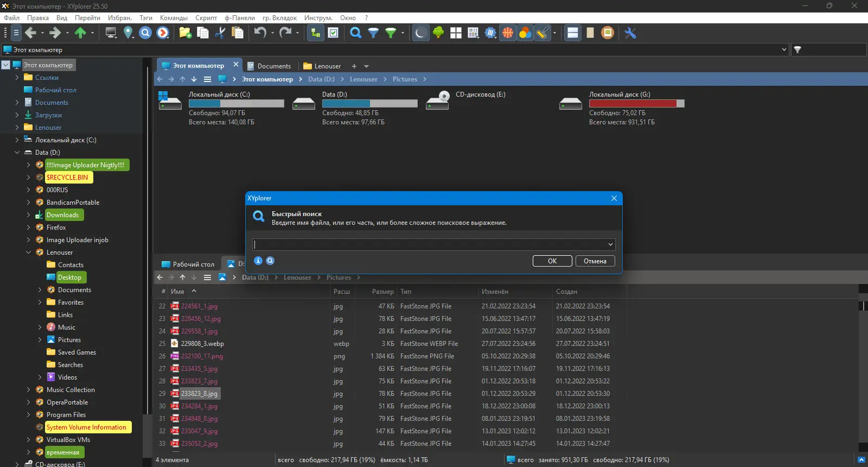Viewport: 868px width, 467px height.
Task: Expand the Program Files tree node
Action: (29, 415)
